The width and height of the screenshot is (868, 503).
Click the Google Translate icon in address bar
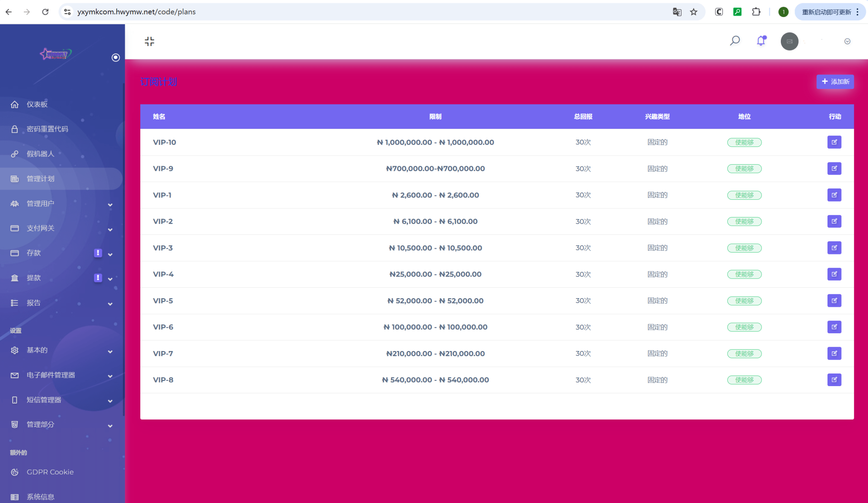coord(677,12)
